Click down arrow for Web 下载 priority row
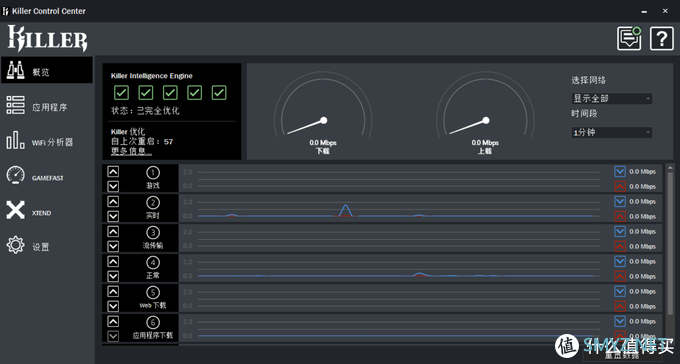The width and height of the screenshot is (680, 364). coord(113,306)
